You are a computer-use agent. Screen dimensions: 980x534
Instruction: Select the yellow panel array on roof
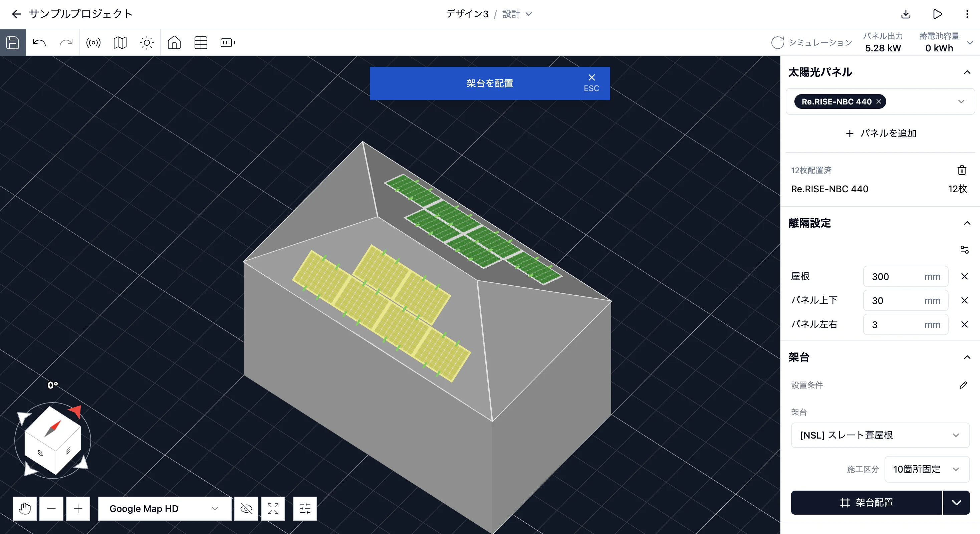point(382,313)
